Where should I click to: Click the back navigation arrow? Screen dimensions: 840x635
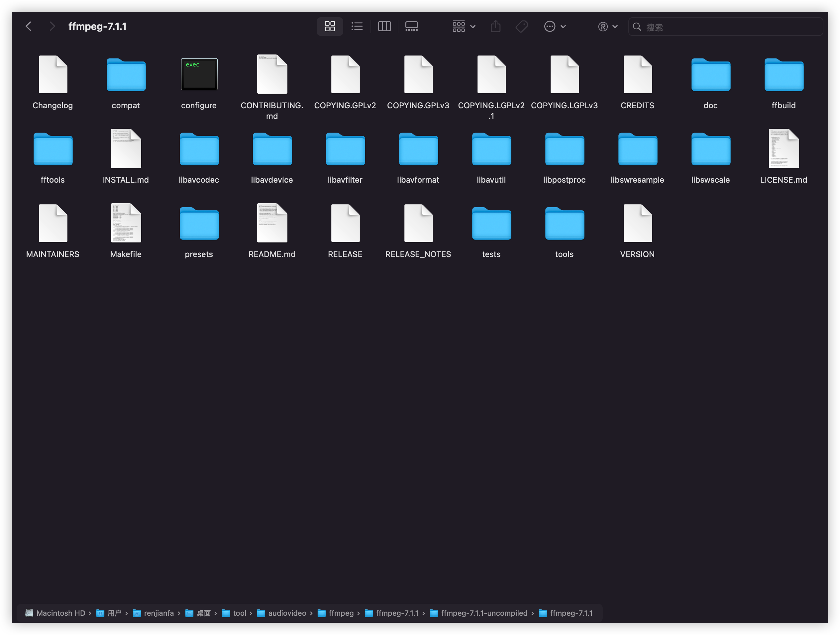click(x=29, y=26)
